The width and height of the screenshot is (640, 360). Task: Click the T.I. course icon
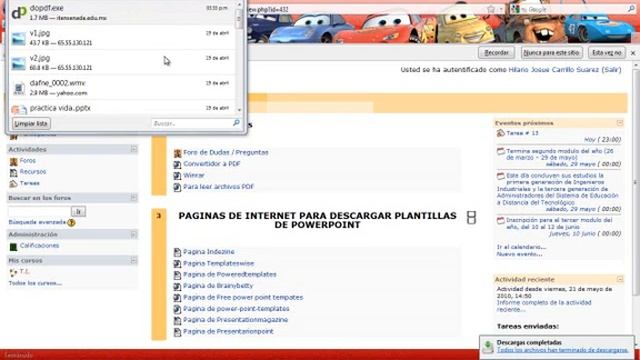(13, 272)
